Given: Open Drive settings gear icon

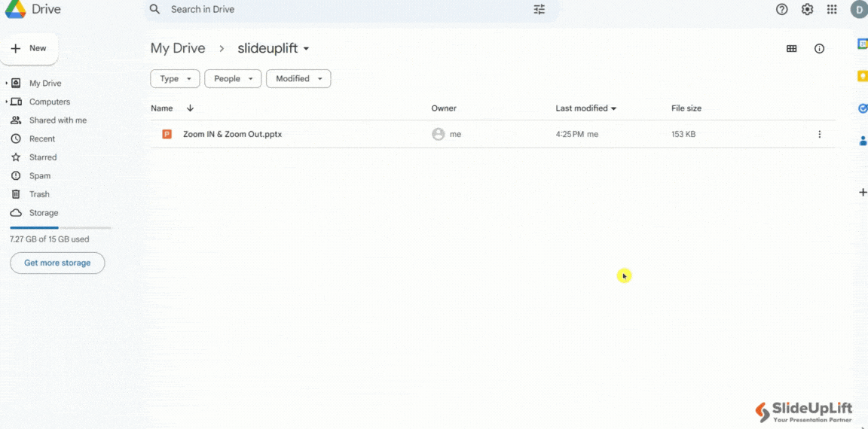Looking at the screenshot, I should [x=807, y=9].
